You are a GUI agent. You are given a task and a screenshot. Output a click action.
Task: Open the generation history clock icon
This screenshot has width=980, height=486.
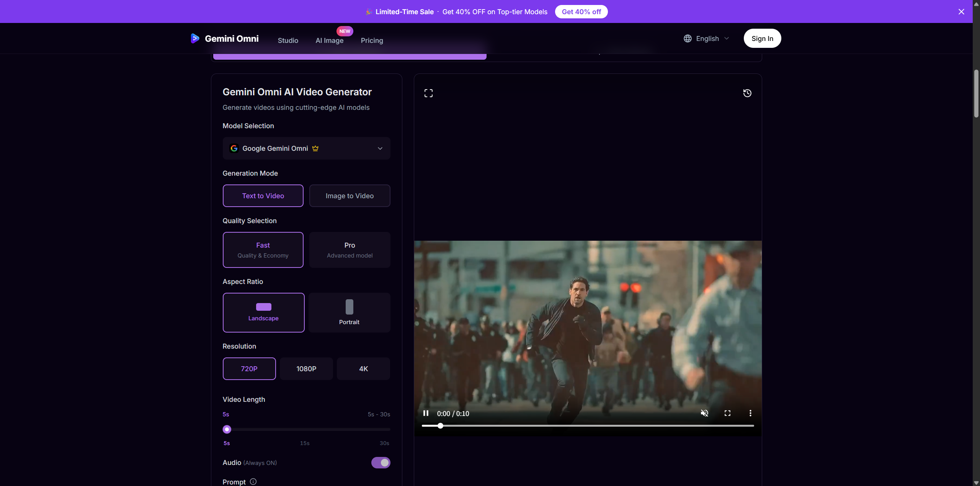(747, 93)
